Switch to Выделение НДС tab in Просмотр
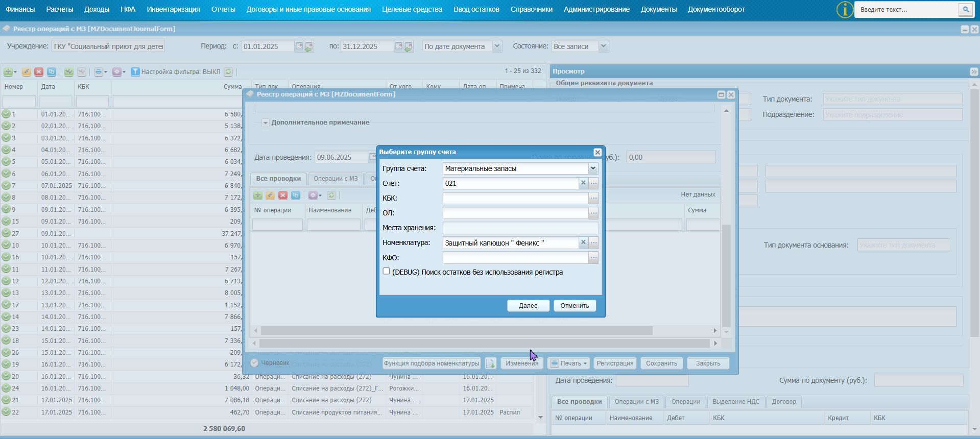The width and height of the screenshot is (980, 439). [x=736, y=402]
